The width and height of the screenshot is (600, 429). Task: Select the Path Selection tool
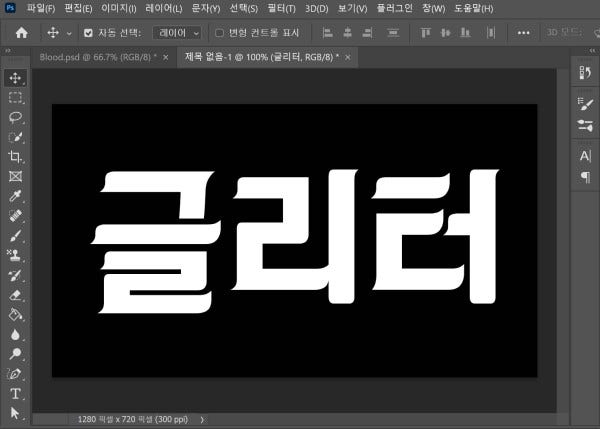coord(15,413)
